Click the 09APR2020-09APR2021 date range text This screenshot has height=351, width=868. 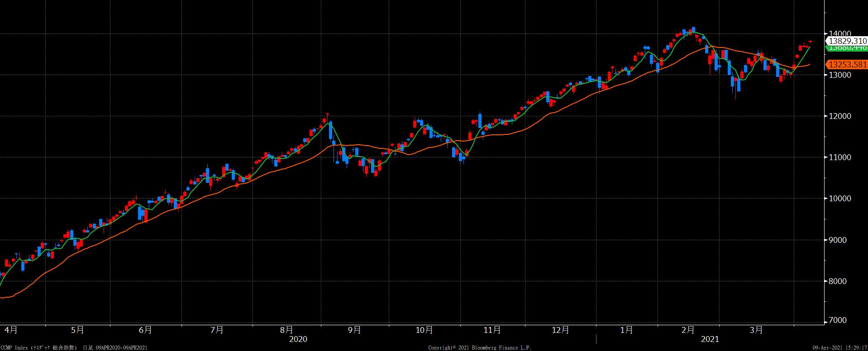click(x=121, y=347)
